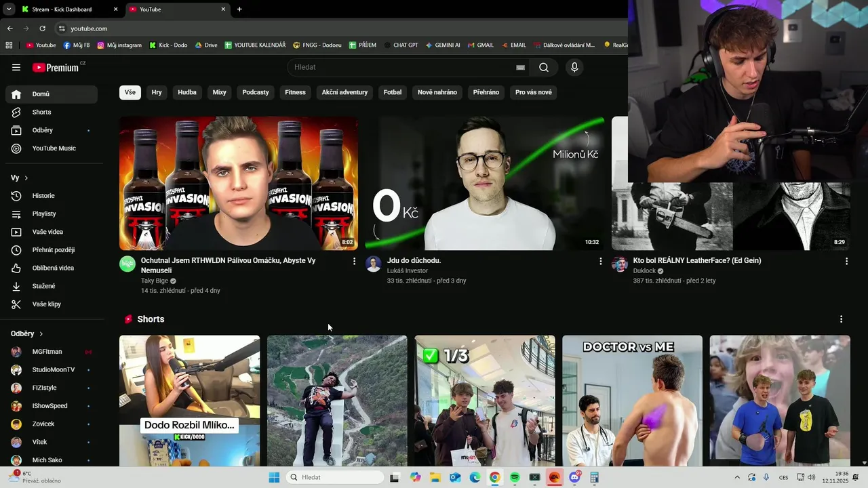Select the Nově nahráno filter chip
Screen dimensions: 868x488
pos(437,92)
